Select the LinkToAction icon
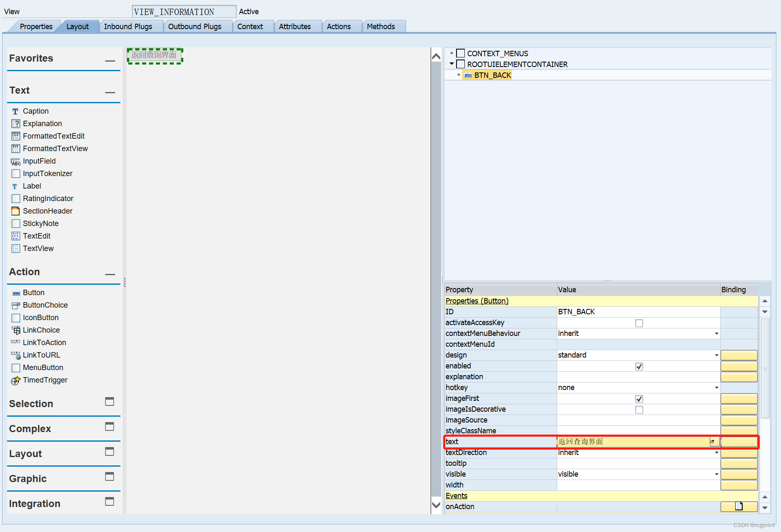The width and height of the screenshot is (781, 532). click(x=15, y=342)
